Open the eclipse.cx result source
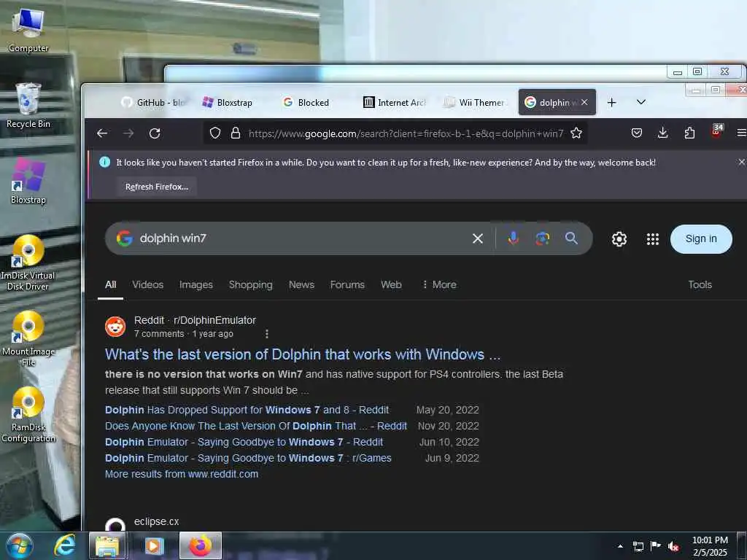Viewport: 747px width, 560px height. pos(156,521)
